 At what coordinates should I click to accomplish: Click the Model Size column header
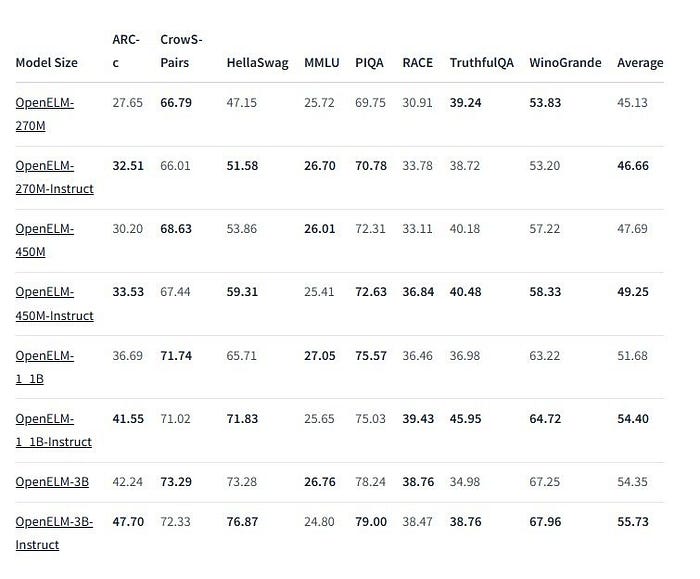pos(46,62)
